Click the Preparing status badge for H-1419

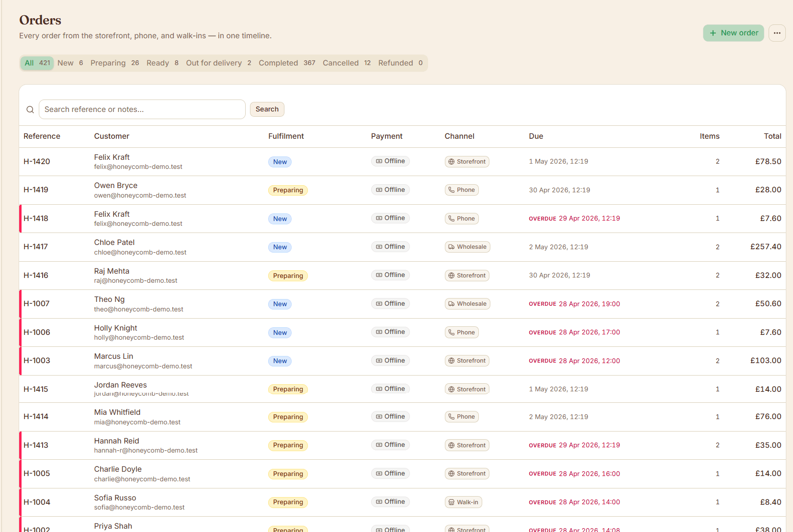[x=288, y=190]
